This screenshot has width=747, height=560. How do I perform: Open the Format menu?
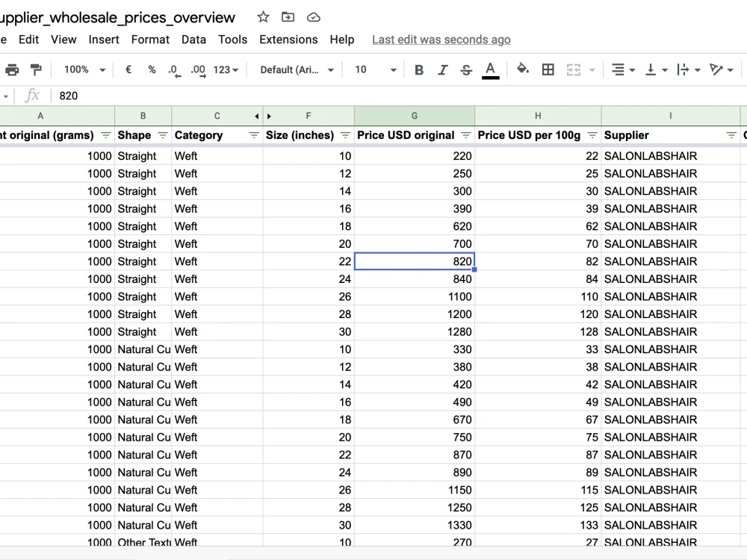(x=150, y=40)
